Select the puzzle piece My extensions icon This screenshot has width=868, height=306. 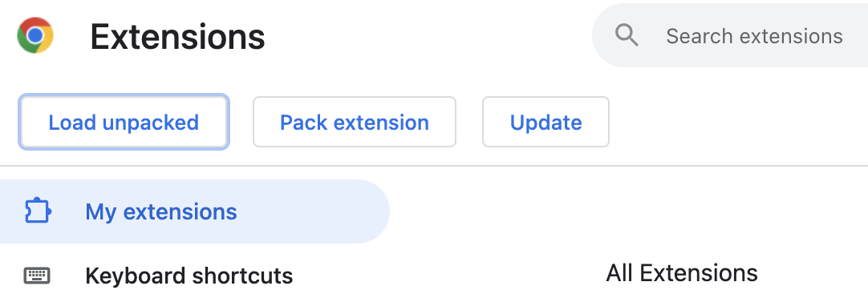coord(39,211)
